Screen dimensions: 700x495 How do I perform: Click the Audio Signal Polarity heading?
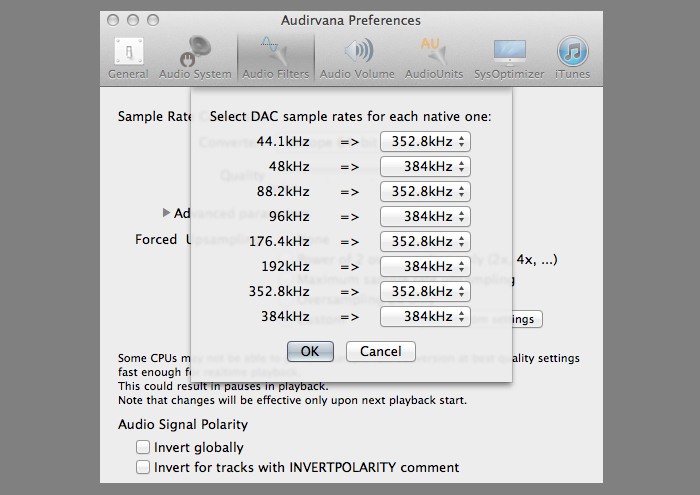[183, 424]
